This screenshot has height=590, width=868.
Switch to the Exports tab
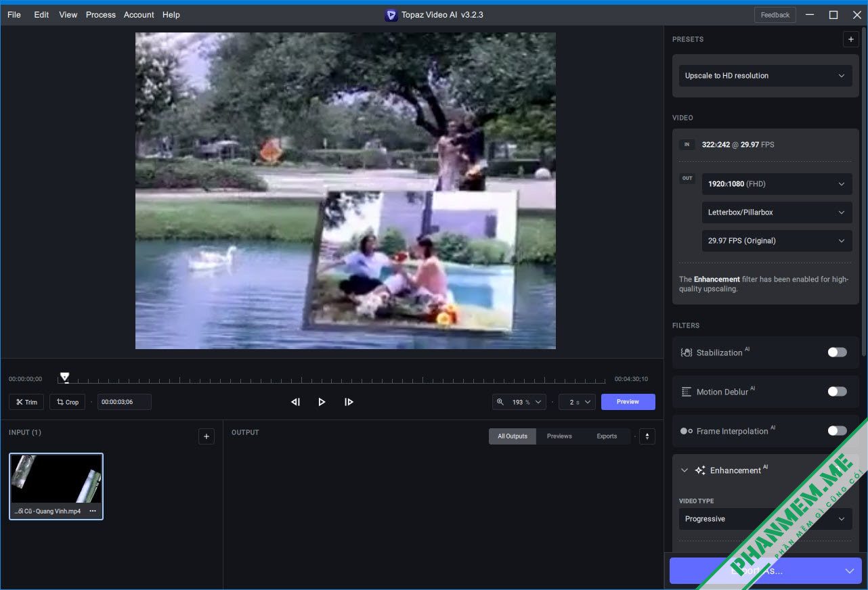607,436
